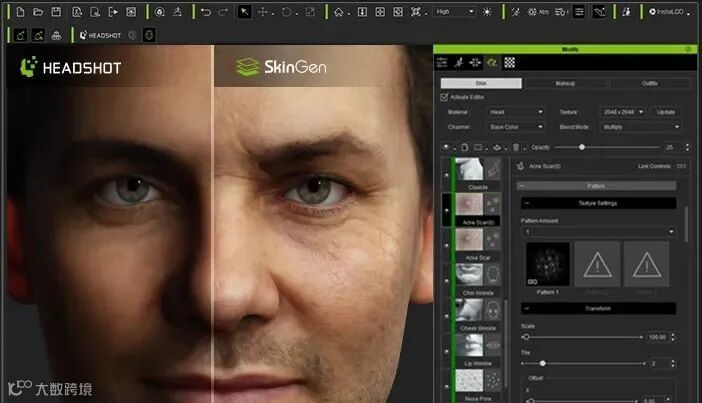Open the InstaLOD toolbar button
Image resolution: width=702 pixels, height=403 pixels.
(x=667, y=12)
